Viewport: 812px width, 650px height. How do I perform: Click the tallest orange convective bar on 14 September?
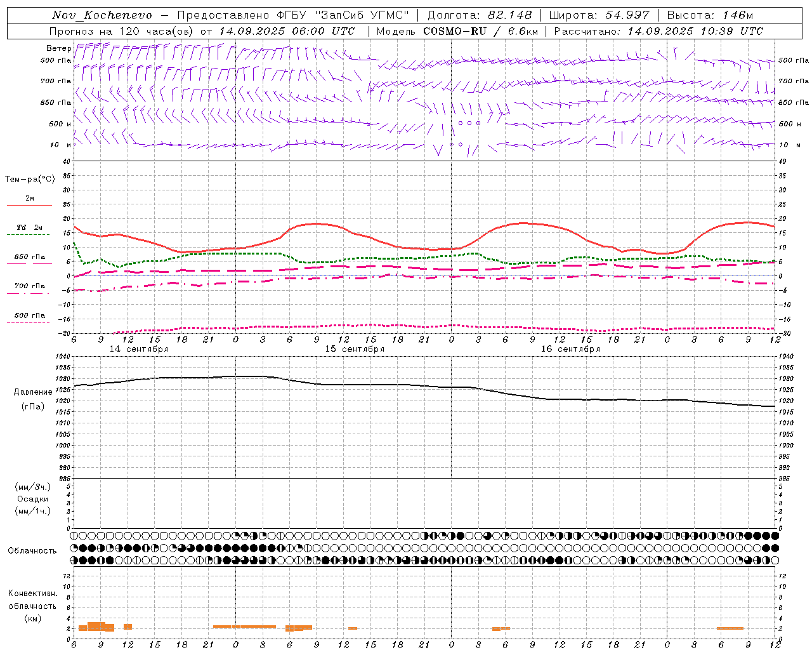pyautogui.click(x=96, y=627)
